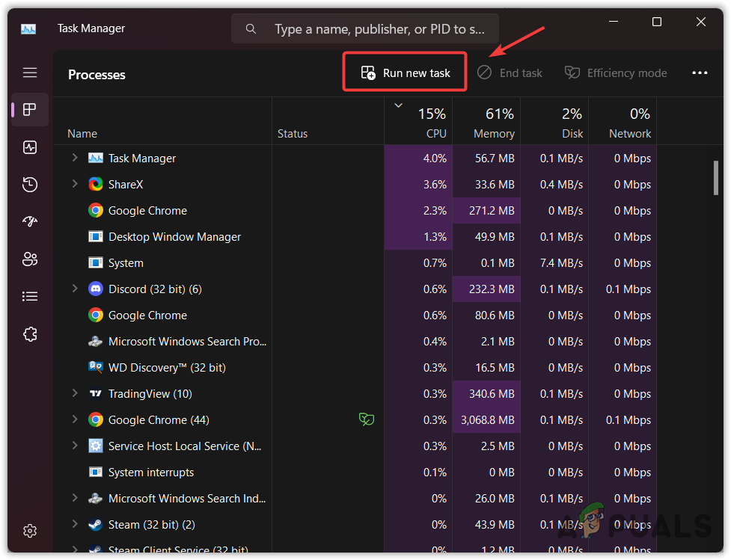Open the Users page icon
The width and height of the screenshot is (731, 560).
[30, 259]
